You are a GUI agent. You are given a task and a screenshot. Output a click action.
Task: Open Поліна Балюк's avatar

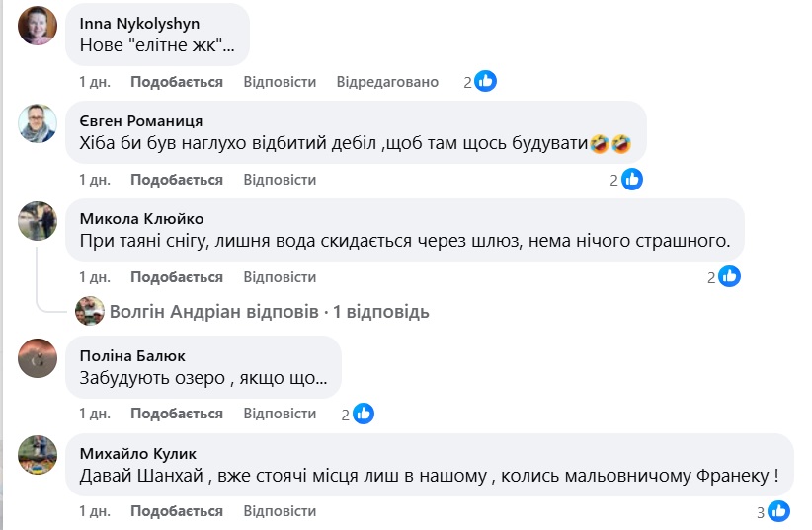click(x=38, y=357)
